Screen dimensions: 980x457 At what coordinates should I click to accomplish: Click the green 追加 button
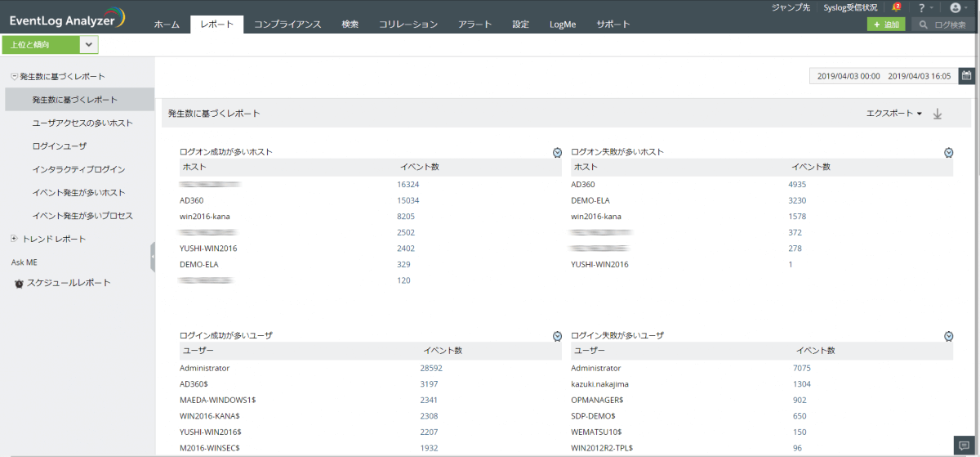(x=885, y=25)
